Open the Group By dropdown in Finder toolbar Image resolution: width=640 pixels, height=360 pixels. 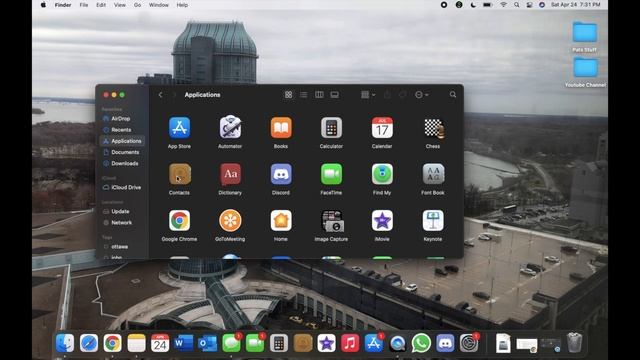click(x=368, y=95)
